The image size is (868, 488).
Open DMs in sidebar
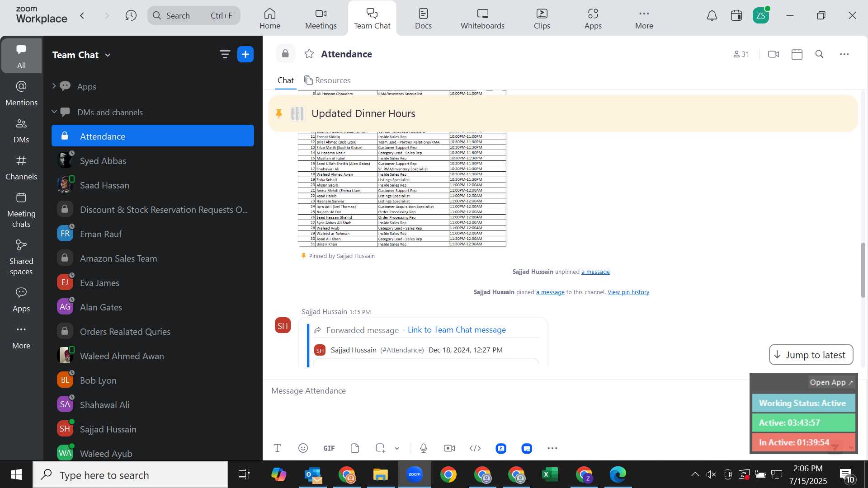tap(21, 131)
